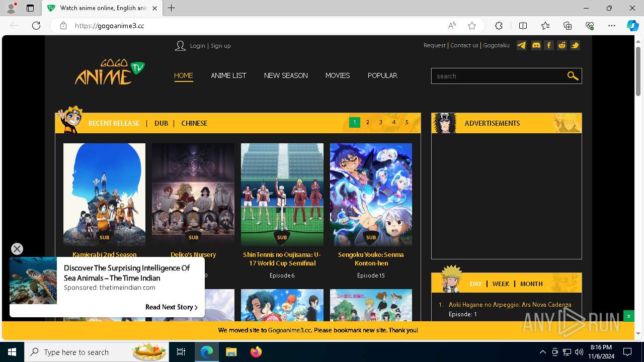The image size is (644, 362).
Task: Add this page to favorites star
Action: (471, 26)
